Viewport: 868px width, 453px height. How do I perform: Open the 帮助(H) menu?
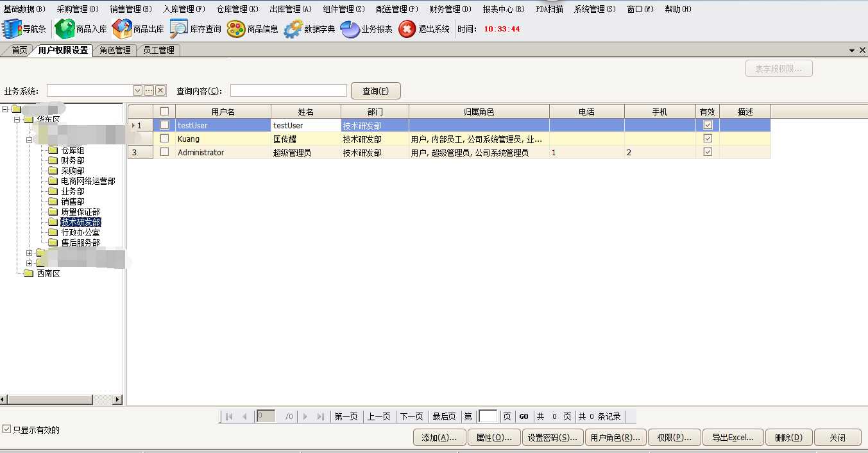[x=678, y=9]
